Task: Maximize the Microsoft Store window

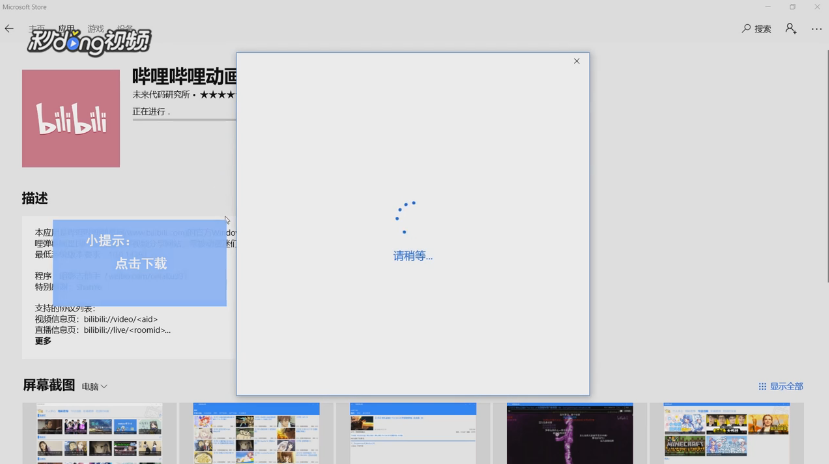Action: pyautogui.click(x=792, y=7)
